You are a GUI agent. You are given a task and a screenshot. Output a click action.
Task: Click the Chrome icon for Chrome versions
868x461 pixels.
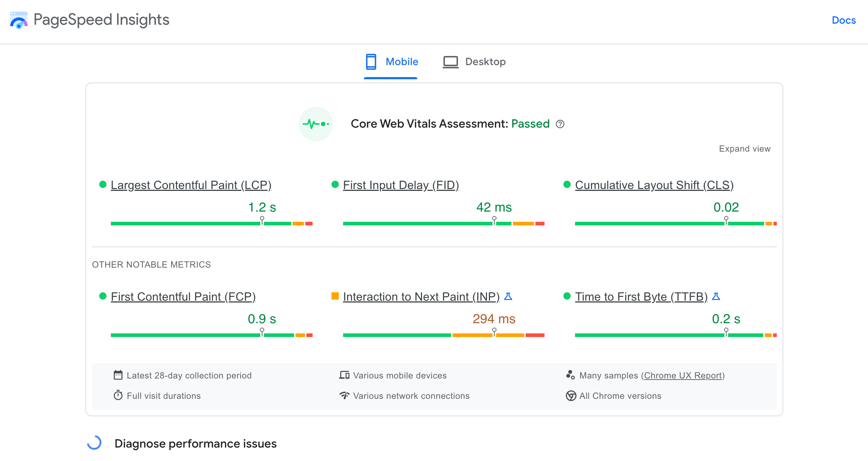pos(571,396)
